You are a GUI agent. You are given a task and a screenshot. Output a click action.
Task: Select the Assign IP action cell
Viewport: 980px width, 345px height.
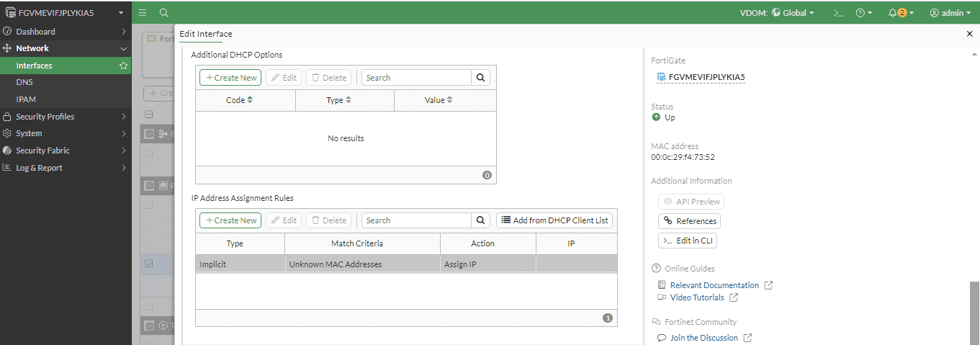click(x=488, y=264)
